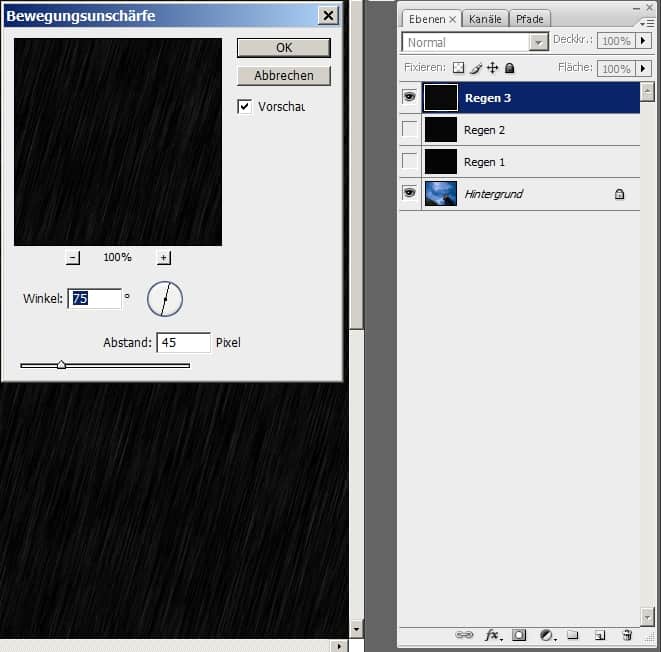Click the new layer icon
Image resolution: width=661 pixels, height=652 pixels.
[x=600, y=635]
